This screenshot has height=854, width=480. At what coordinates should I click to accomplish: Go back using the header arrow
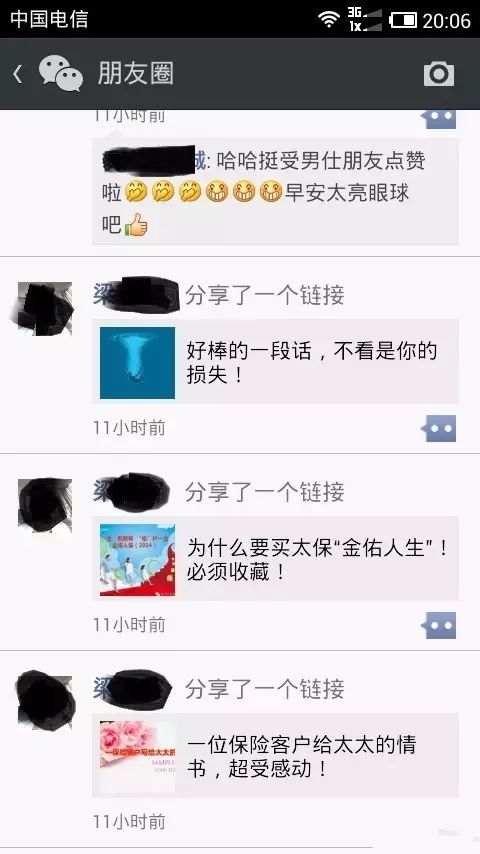click(x=18, y=74)
